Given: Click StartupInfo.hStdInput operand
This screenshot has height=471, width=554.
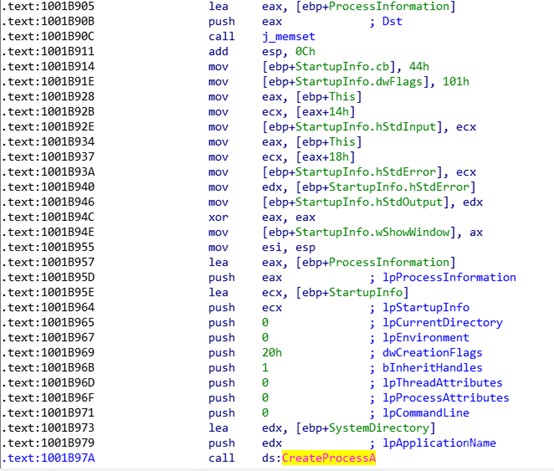Looking at the screenshot, I should [366, 127].
